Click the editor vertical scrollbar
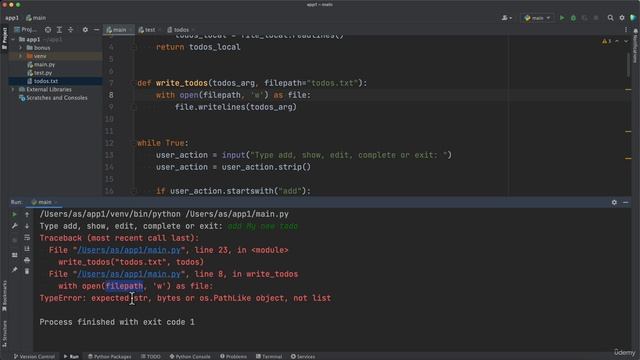Viewport: 640px width, 360px height. (x=629, y=65)
